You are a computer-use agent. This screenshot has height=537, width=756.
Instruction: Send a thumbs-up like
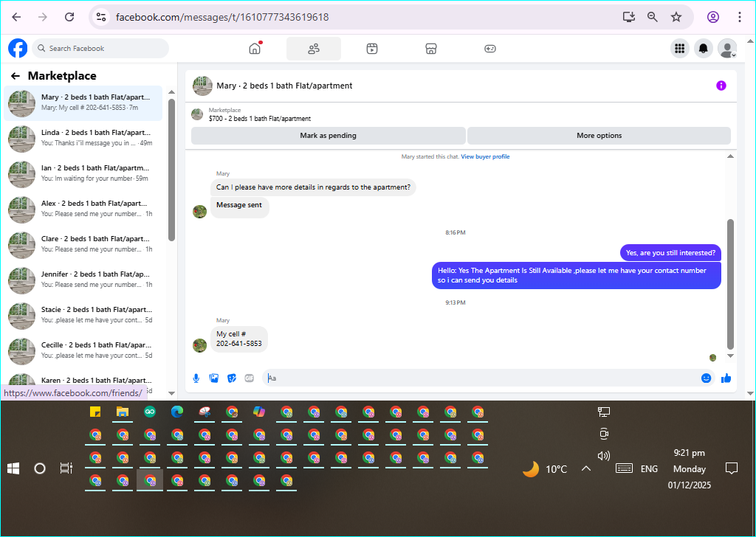pyautogui.click(x=726, y=378)
